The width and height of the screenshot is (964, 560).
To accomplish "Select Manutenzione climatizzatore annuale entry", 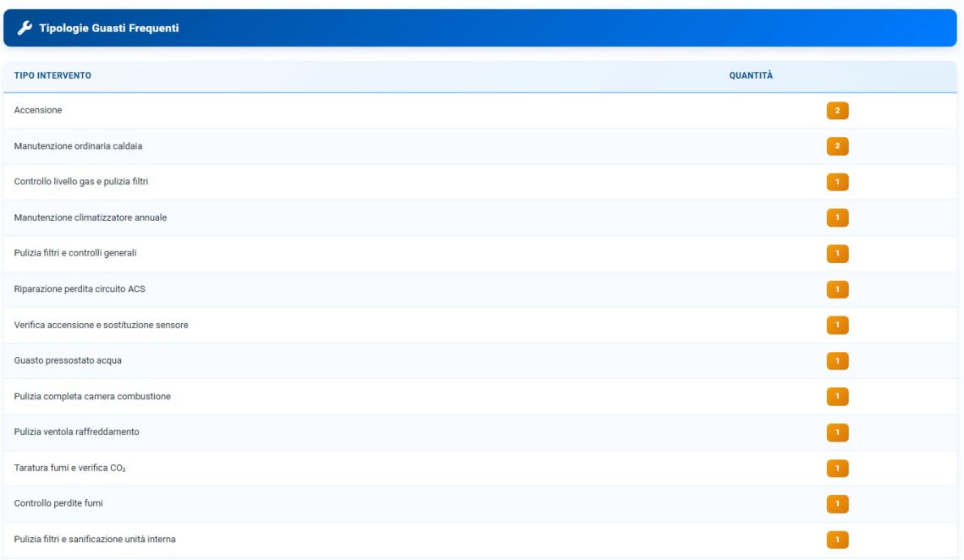I will pyautogui.click(x=91, y=217).
